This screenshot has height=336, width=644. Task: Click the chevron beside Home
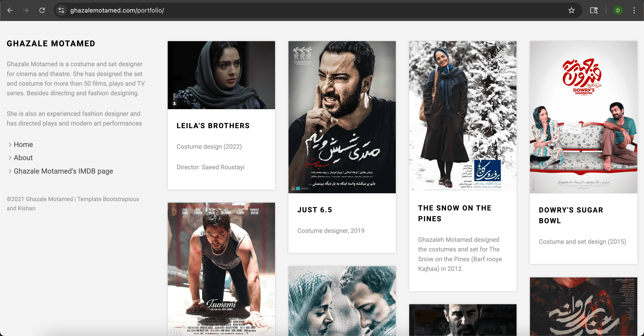click(10, 145)
